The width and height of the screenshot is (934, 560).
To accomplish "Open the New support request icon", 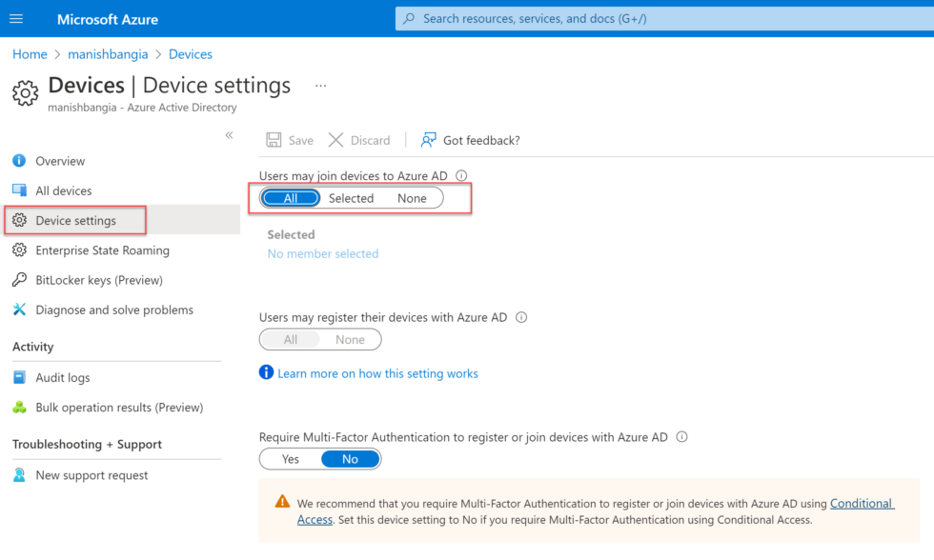I will click(21, 474).
